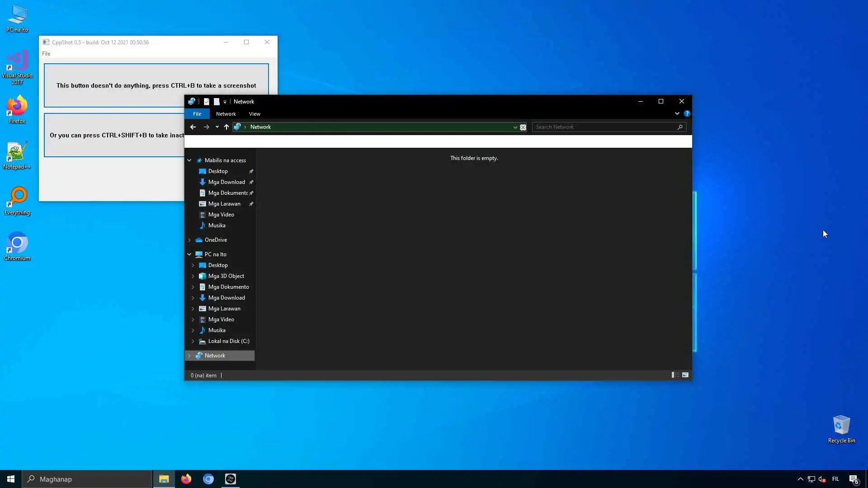Screen dimensions: 868x488
Task: Go back with the Explorer back arrow
Action: click(x=193, y=127)
